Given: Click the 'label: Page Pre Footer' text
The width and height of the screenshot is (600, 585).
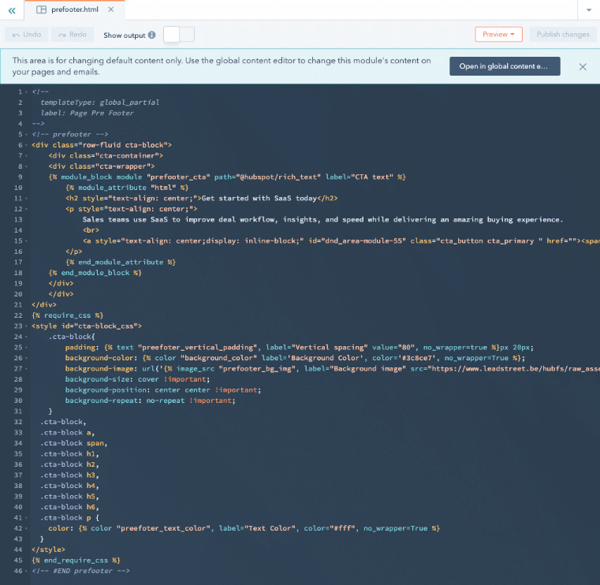Looking at the screenshot, I should [x=87, y=113].
